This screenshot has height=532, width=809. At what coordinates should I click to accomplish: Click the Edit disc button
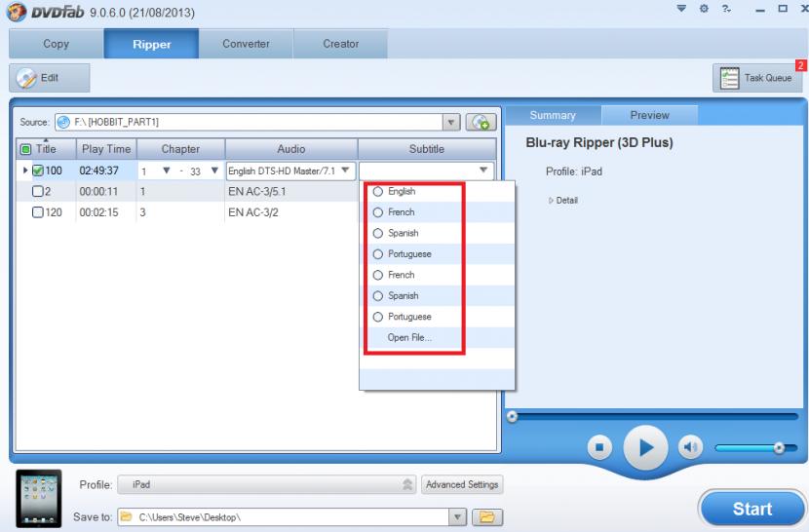50,78
